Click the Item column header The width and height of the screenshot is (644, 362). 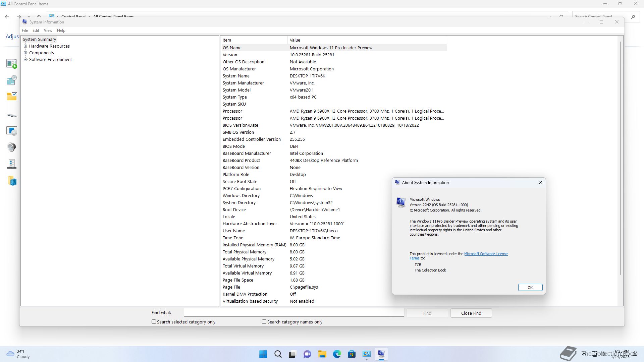click(254, 40)
